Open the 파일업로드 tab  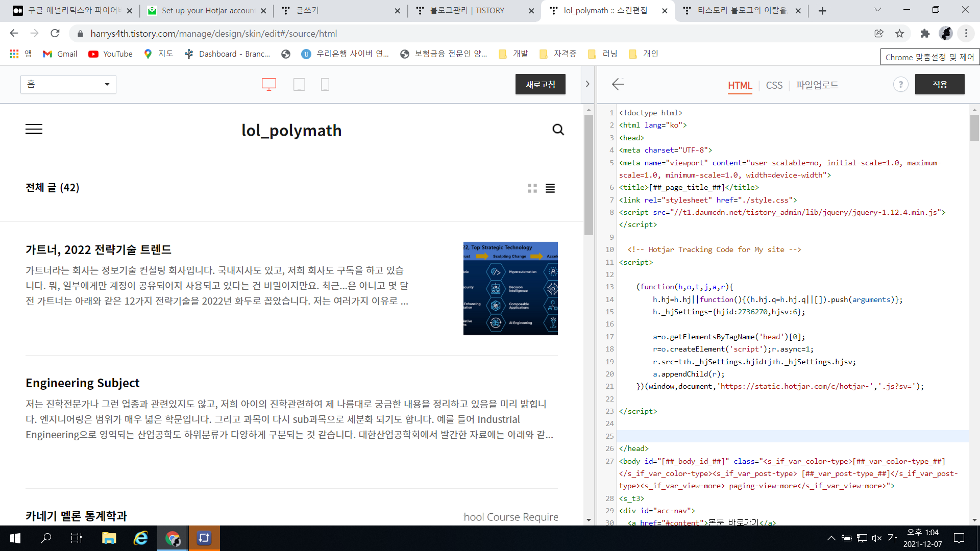[817, 85]
